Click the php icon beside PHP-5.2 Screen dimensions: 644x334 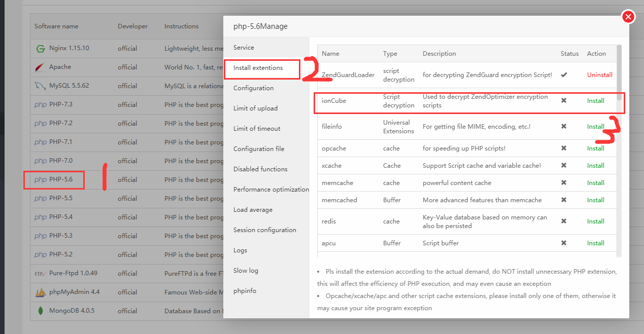click(x=41, y=255)
